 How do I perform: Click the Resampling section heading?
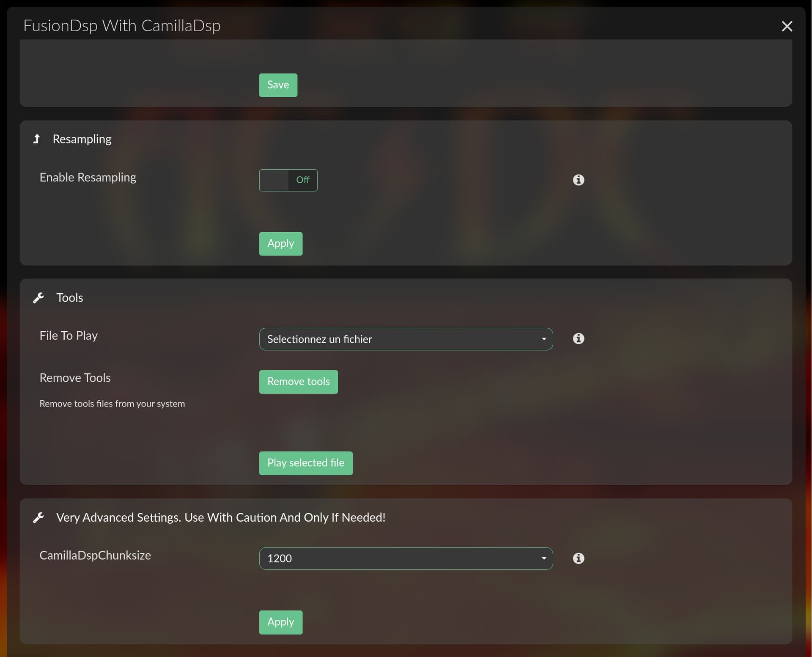(82, 139)
